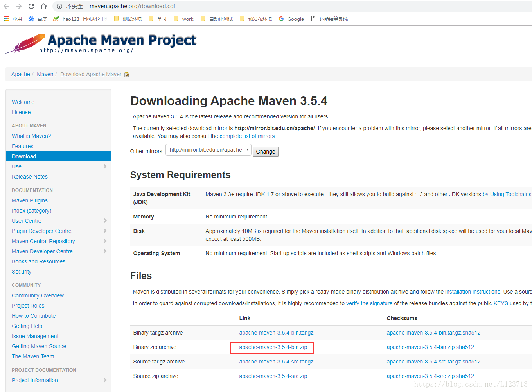
Task: Expand the User Centre submenu chevron
Action: click(x=105, y=221)
